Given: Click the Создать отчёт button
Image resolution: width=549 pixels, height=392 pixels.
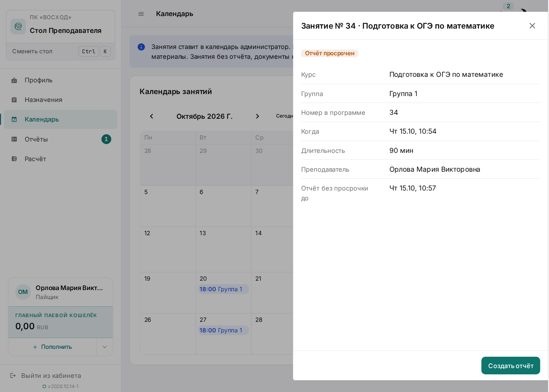Looking at the screenshot, I should (x=511, y=366).
